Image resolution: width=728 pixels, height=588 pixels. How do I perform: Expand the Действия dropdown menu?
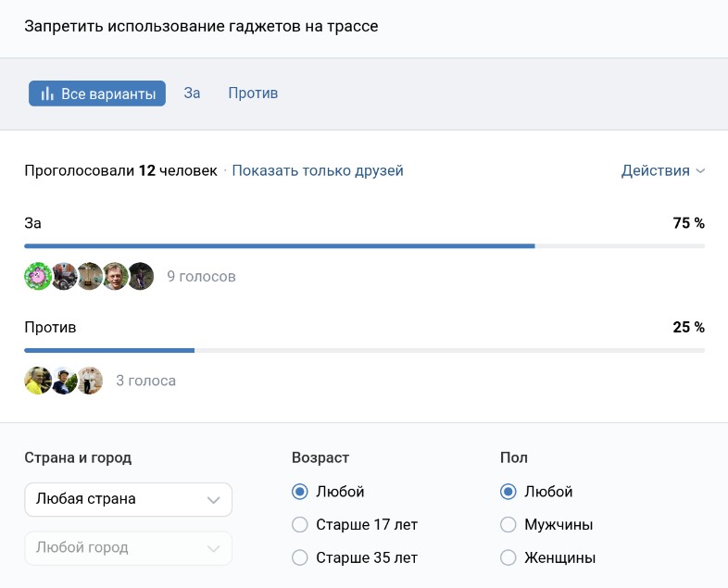click(662, 170)
